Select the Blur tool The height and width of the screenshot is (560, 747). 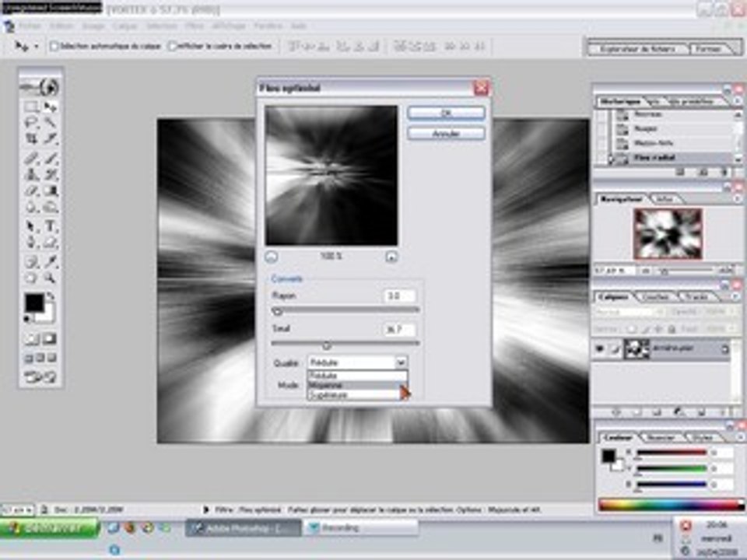(x=31, y=207)
